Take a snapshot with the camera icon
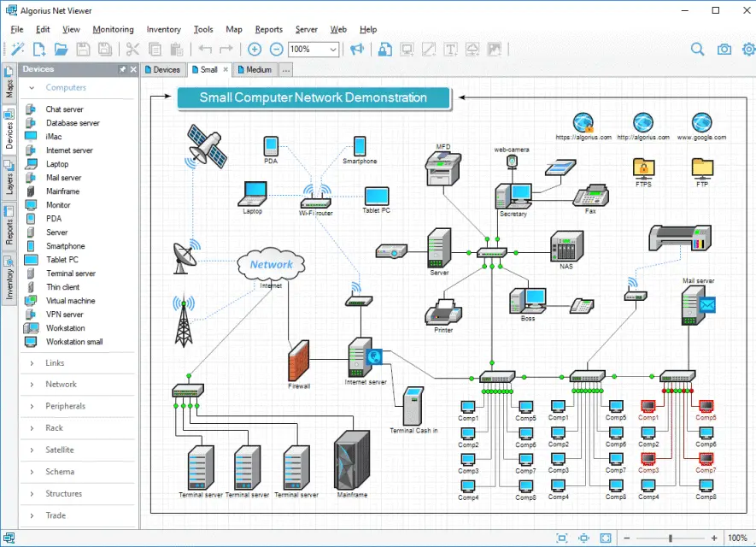Viewport: 756px width, 547px height. tap(724, 49)
